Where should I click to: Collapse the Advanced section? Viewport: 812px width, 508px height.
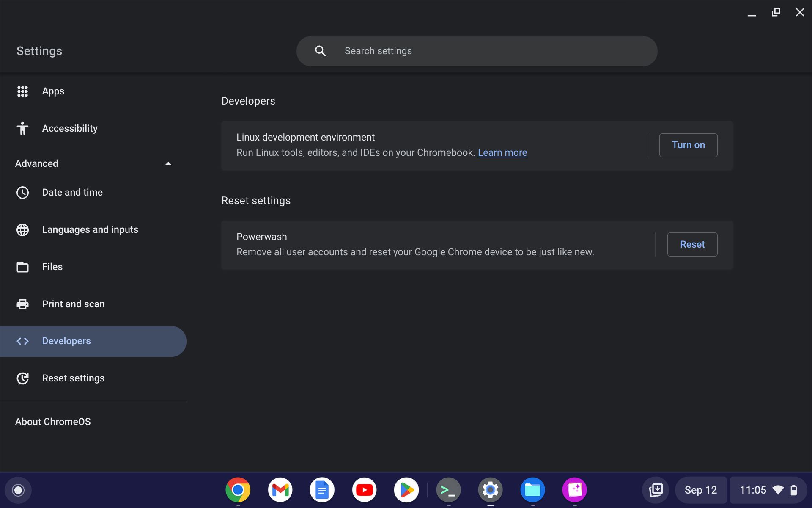coord(168,163)
